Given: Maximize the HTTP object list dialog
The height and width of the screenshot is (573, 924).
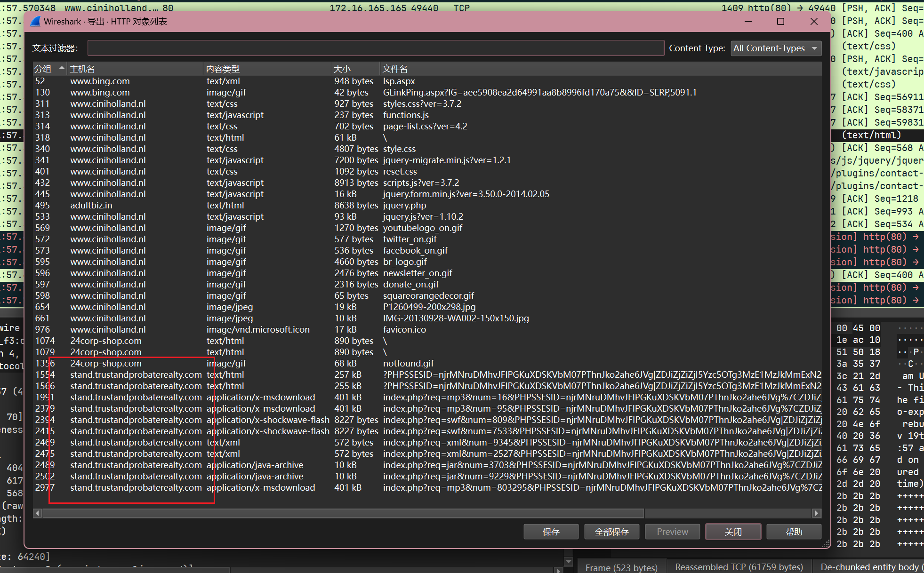Looking at the screenshot, I should tap(780, 22).
